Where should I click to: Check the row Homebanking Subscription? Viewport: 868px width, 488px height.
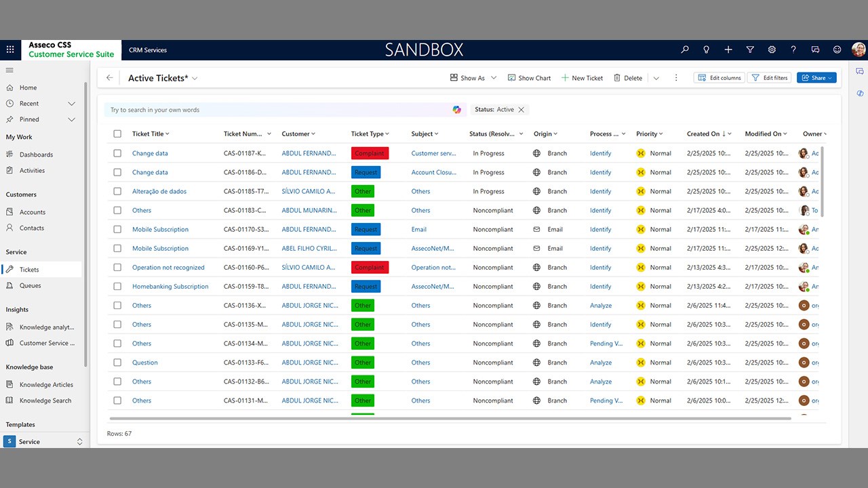click(117, 286)
